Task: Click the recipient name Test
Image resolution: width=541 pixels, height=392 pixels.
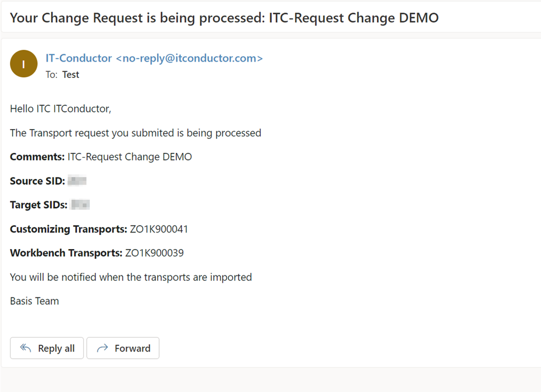Action: point(71,74)
